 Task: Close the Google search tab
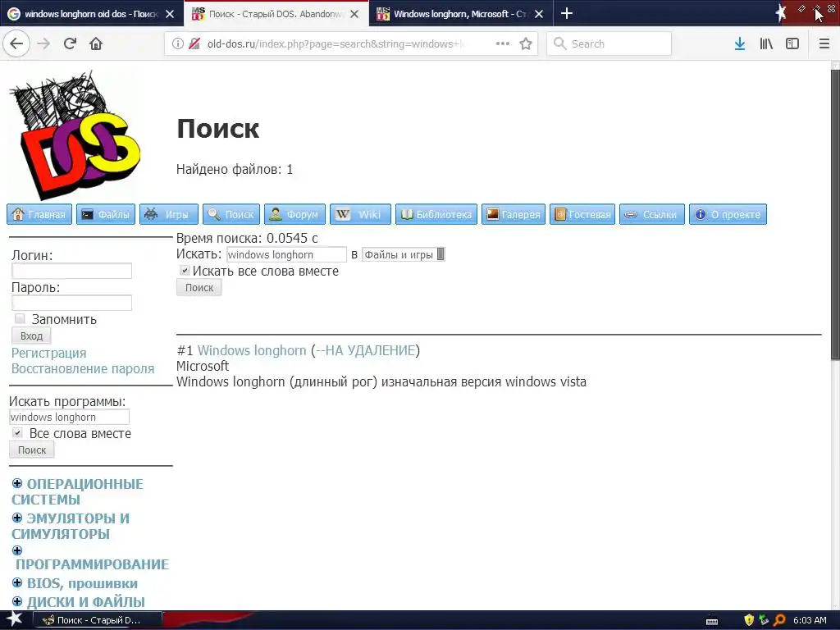170,14
